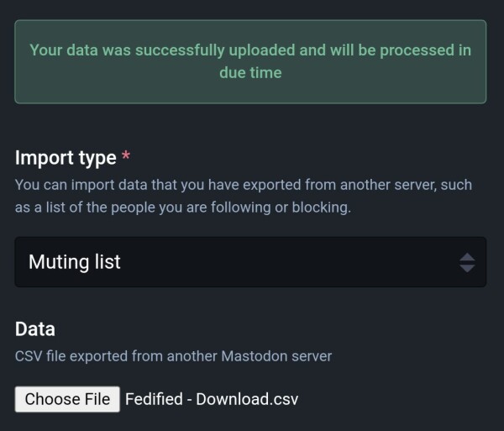Viewport: 504px width, 431px height.
Task: Click the red required asterisk next to Import type
Action: 126,155
